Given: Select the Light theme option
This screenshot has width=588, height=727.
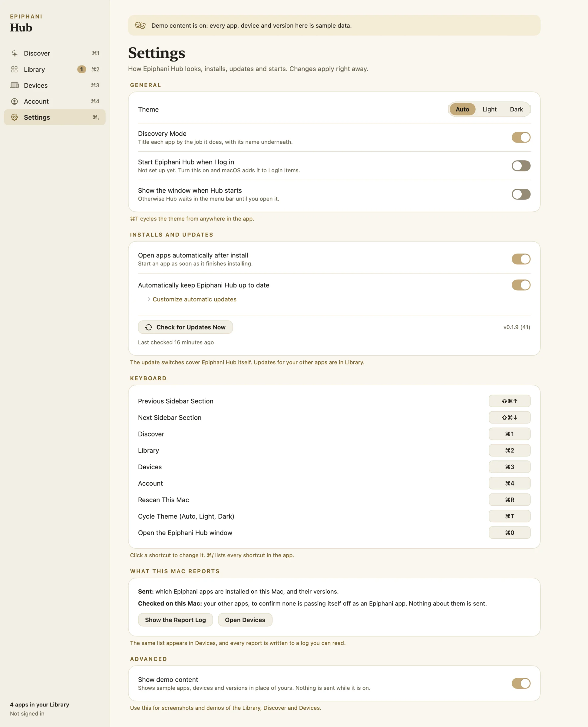Looking at the screenshot, I should click(x=489, y=109).
